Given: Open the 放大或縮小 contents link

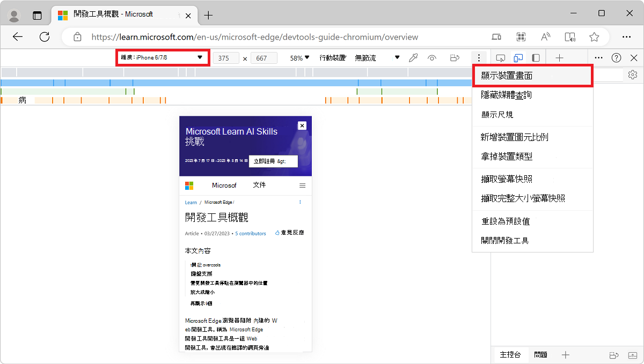Looking at the screenshot, I should point(202,292).
